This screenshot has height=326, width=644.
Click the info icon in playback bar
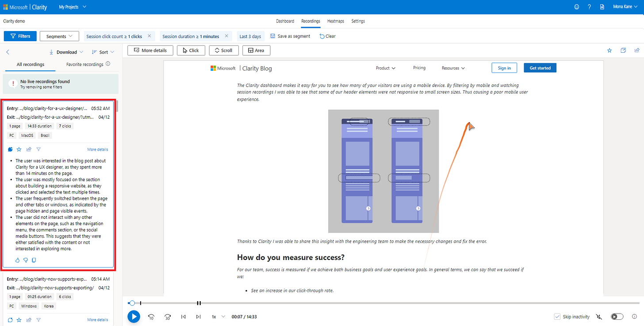coord(635,317)
